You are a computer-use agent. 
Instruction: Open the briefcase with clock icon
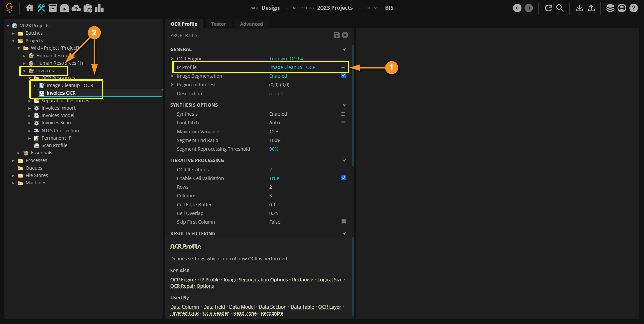(x=88, y=8)
